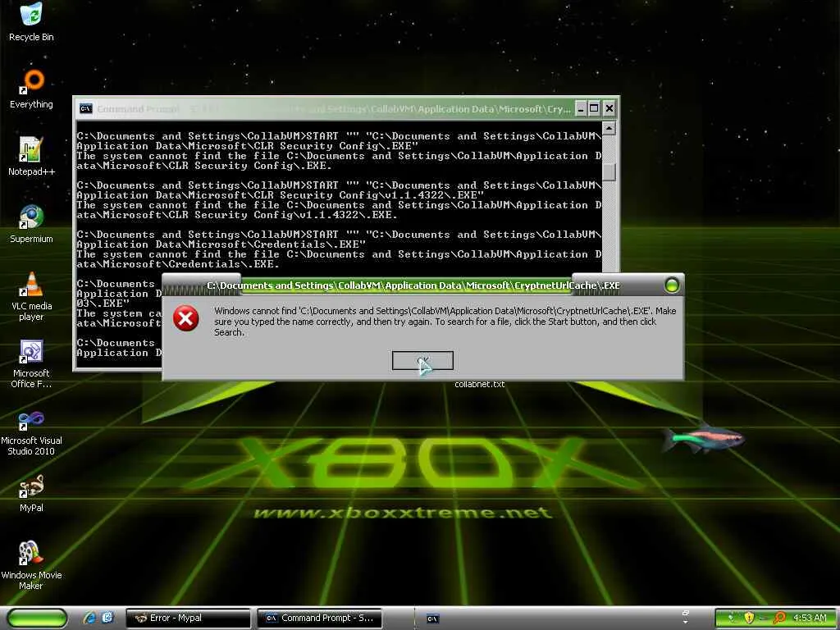Click the orange magnifier tray icon
This screenshot has height=630, width=840.
click(779, 619)
